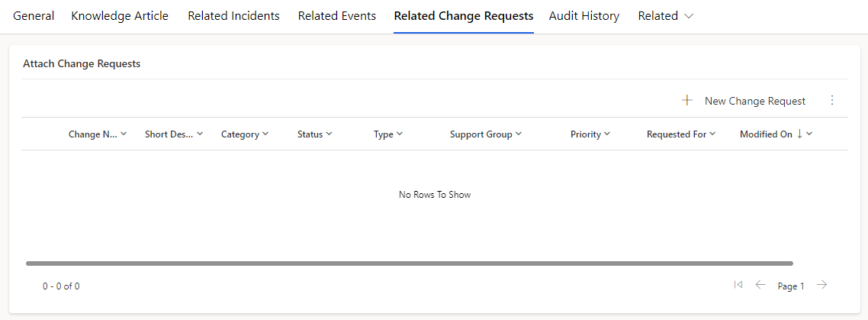
Task: Switch to the General tab
Action: click(34, 16)
